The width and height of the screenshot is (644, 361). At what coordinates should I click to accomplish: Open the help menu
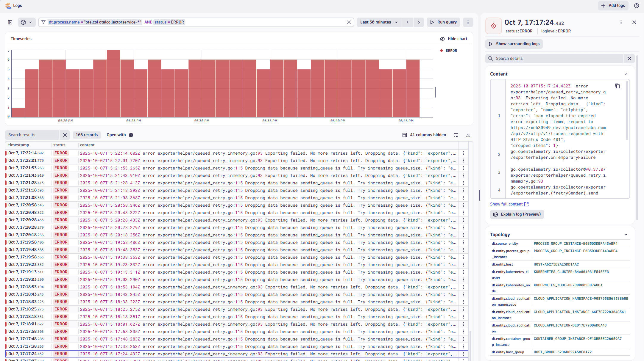[x=636, y=5]
